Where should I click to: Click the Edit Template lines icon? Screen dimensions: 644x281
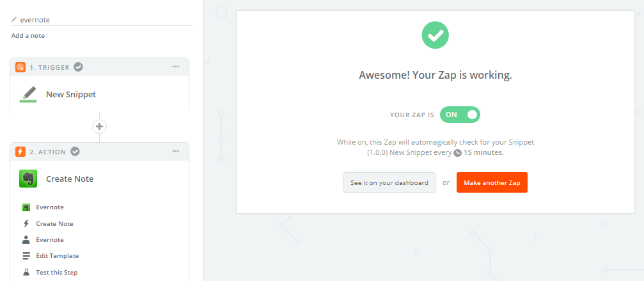[26, 256]
